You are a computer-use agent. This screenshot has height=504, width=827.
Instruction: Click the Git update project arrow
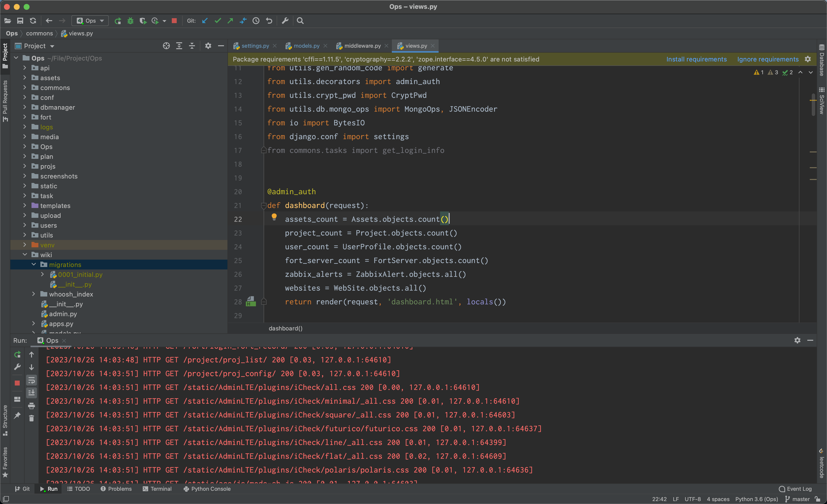(x=205, y=21)
